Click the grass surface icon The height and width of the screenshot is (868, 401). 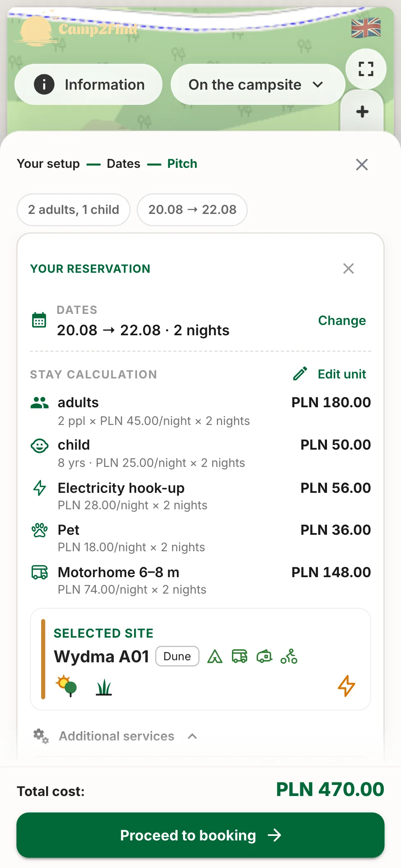pos(104,687)
